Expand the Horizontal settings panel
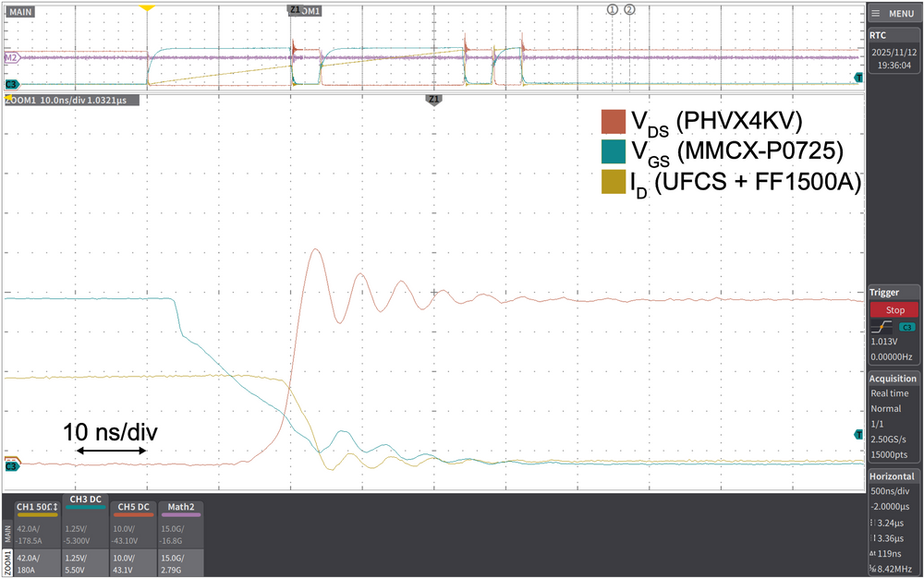The height and width of the screenshot is (578, 924). 894,476
